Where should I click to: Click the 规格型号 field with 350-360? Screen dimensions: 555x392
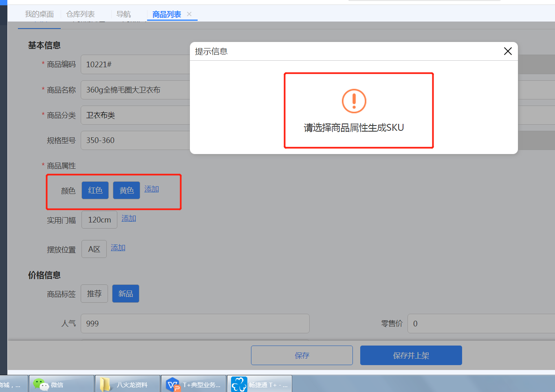pyautogui.click(x=136, y=140)
